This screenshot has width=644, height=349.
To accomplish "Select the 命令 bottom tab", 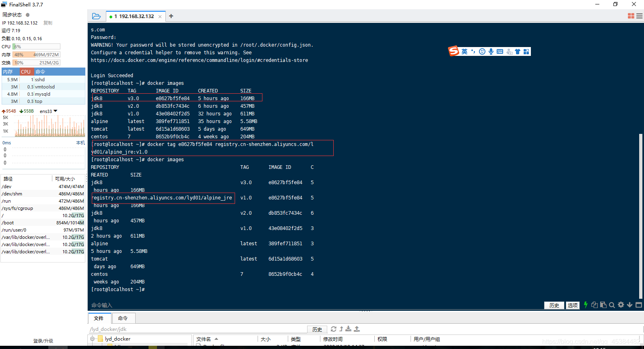I will 123,318.
